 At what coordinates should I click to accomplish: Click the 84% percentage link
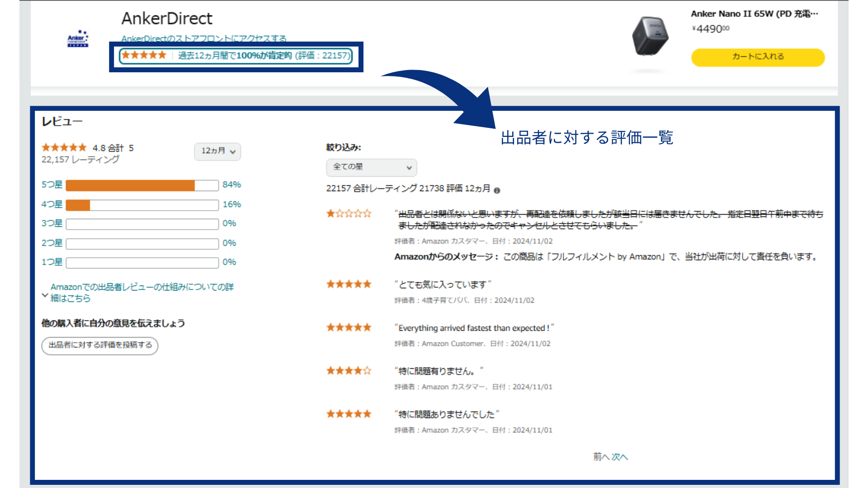coord(231,185)
